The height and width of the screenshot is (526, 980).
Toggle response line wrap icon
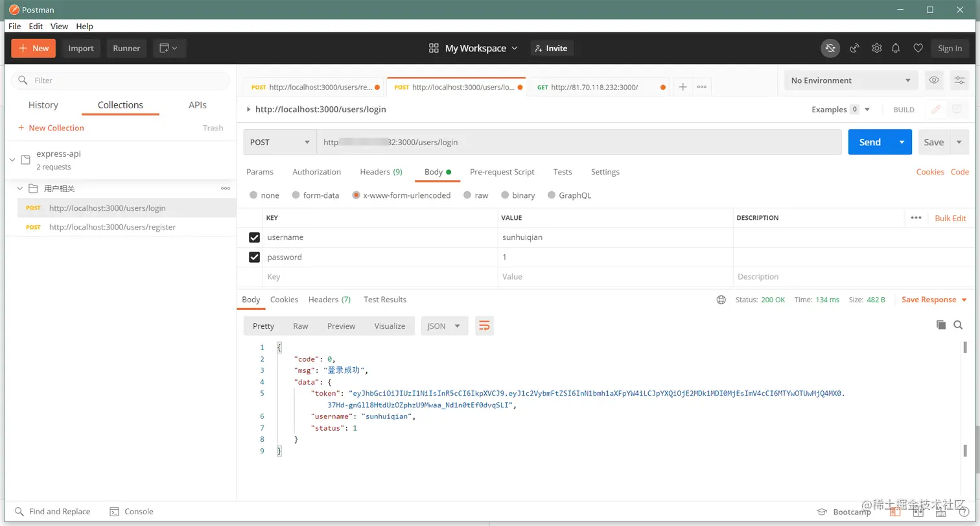[484, 326]
